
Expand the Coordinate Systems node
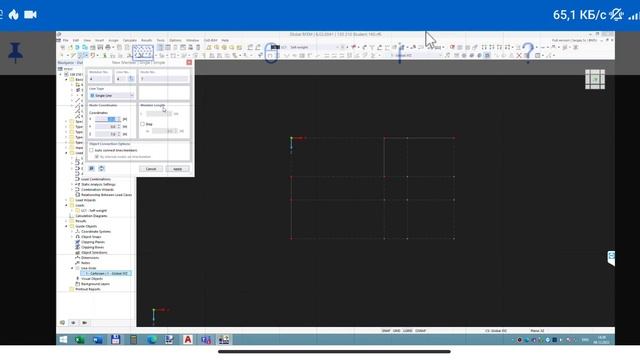(72, 231)
